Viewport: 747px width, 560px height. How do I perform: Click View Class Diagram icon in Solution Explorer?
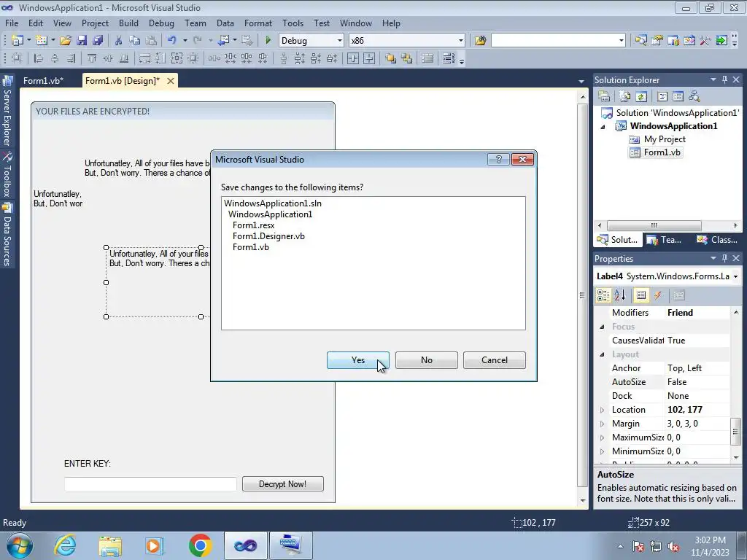coord(694,97)
